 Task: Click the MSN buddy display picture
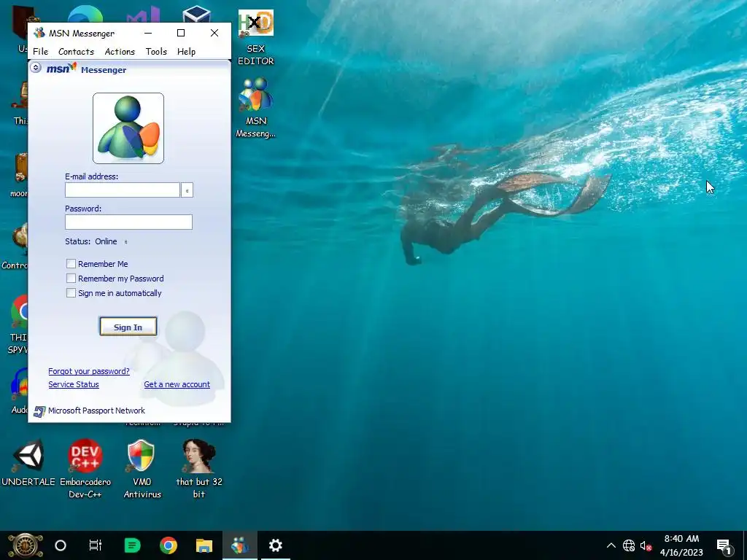pos(128,128)
